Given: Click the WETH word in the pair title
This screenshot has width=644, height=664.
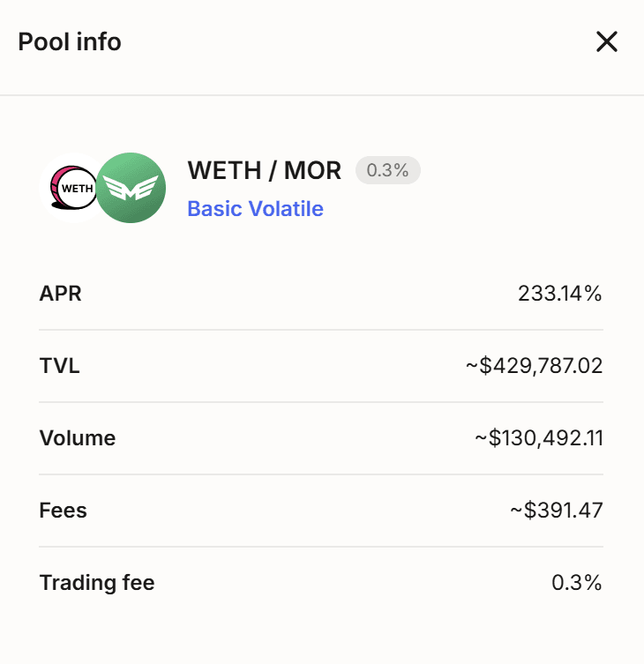Looking at the screenshot, I should click(x=222, y=170).
